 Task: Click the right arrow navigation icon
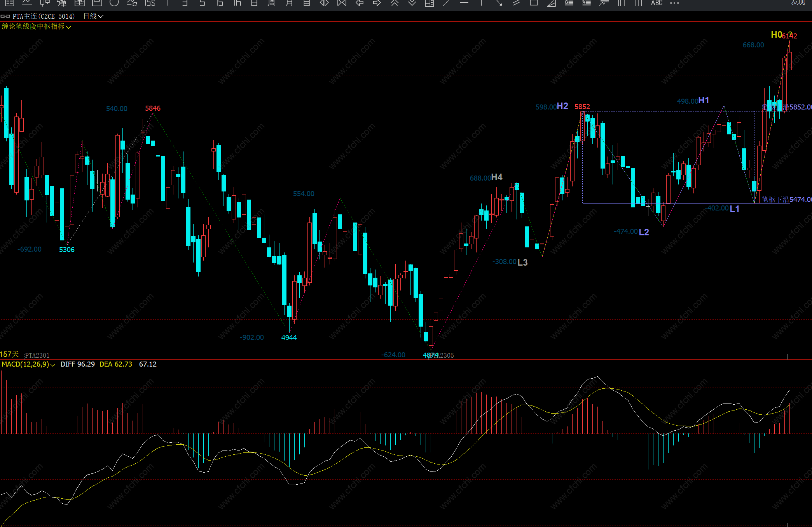pyautogui.click(x=377, y=3)
